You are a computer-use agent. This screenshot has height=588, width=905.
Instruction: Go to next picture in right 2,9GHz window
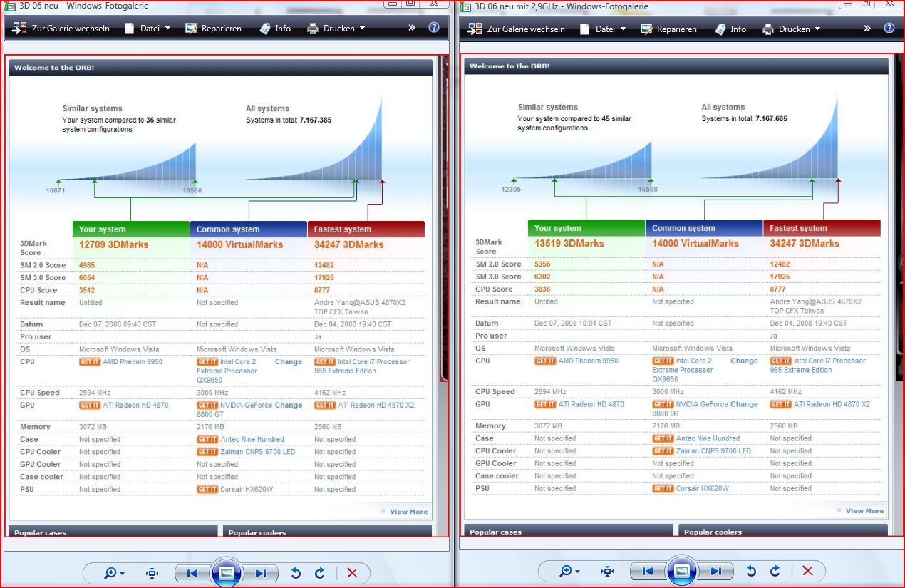coord(715,572)
